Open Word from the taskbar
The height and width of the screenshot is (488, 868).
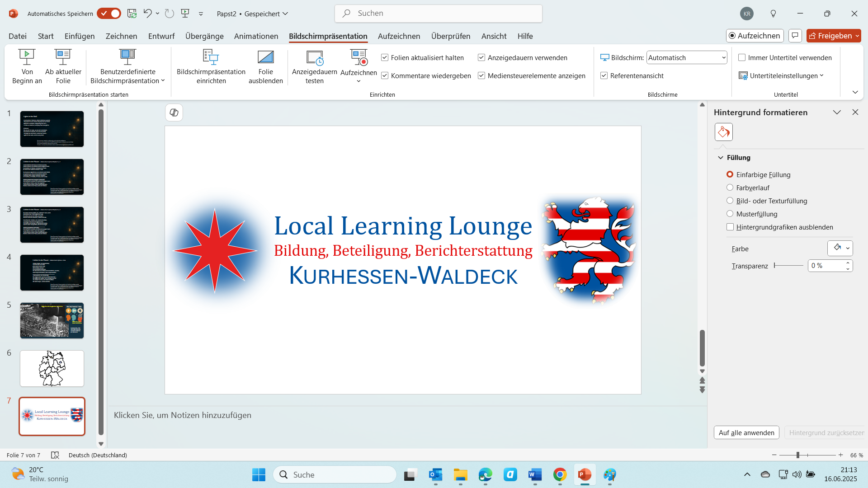[x=535, y=474]
